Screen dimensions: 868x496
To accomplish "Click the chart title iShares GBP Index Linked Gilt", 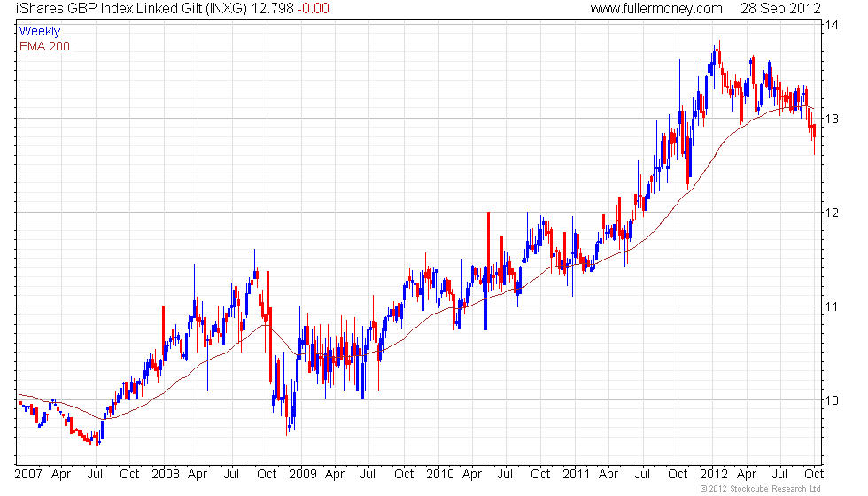I will pos(131,9).
